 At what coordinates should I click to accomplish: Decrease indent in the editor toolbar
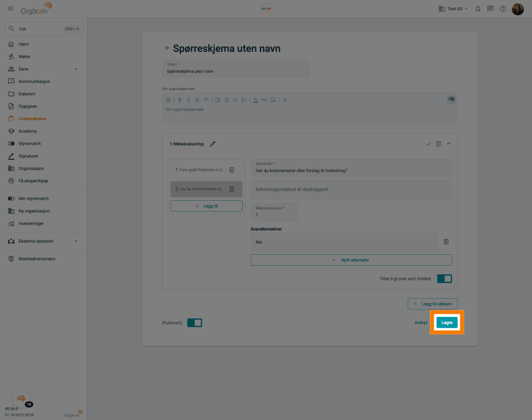coord(227,100)
